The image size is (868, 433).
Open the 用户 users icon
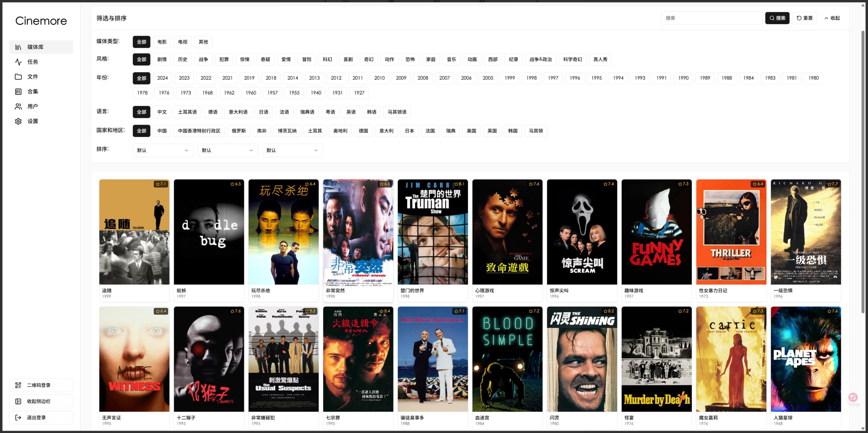point(18,106)
